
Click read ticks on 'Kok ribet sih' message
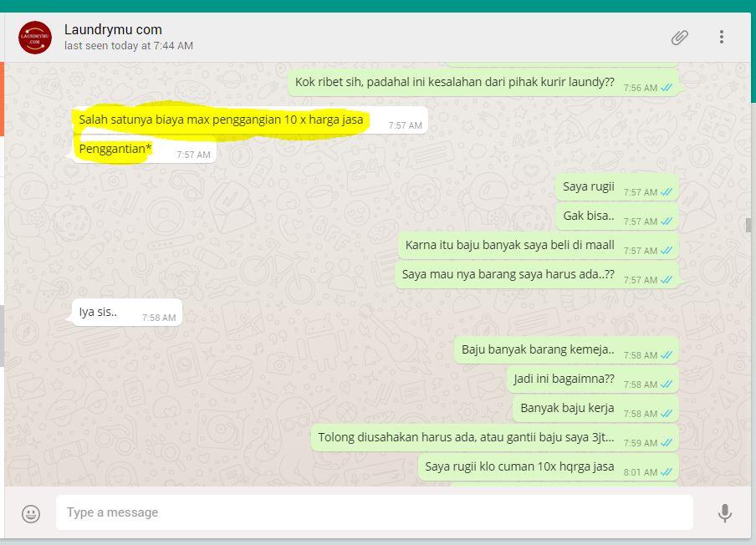pos(667,87)
